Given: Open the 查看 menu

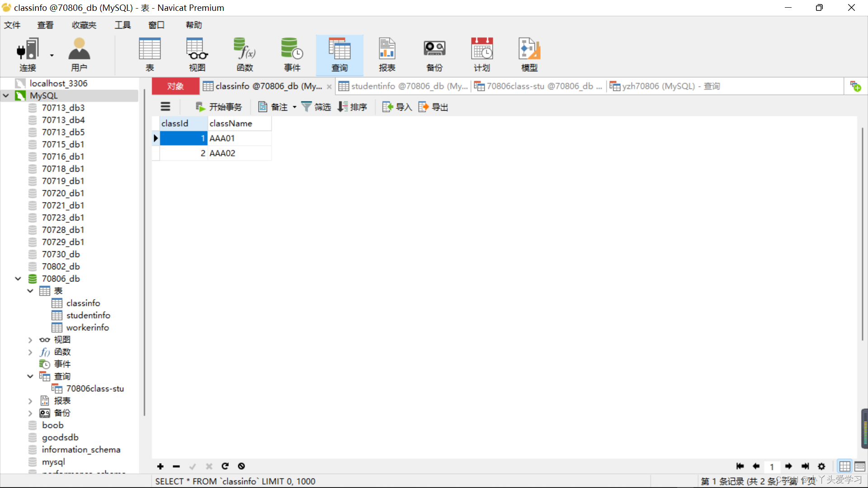Looking at the screenshot, I should click(x=45, y=25).
